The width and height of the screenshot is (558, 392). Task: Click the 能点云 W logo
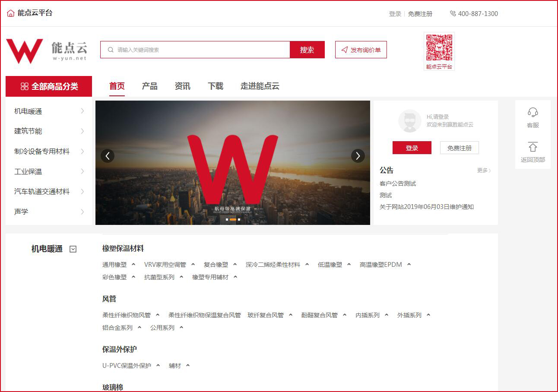coord(25,51)
